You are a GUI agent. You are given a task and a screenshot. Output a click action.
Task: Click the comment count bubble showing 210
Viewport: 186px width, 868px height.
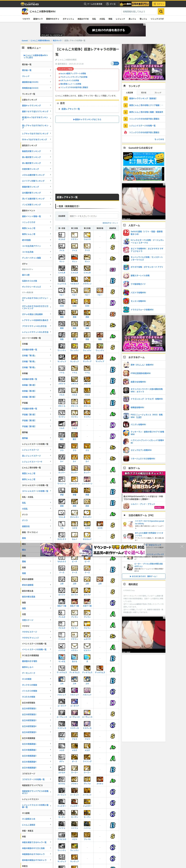pos(114,63)
